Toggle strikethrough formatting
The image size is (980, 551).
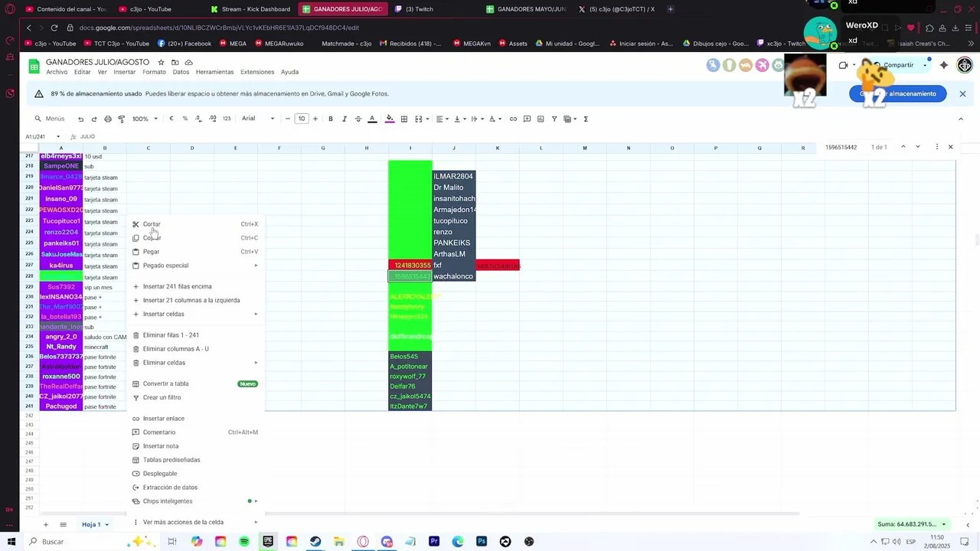click(x=358, y=119)
